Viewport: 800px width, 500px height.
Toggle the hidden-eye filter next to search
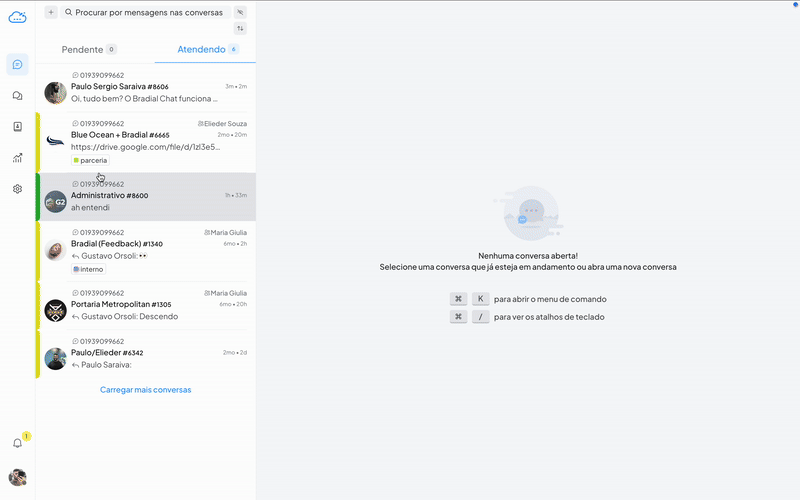pos(240,12)
